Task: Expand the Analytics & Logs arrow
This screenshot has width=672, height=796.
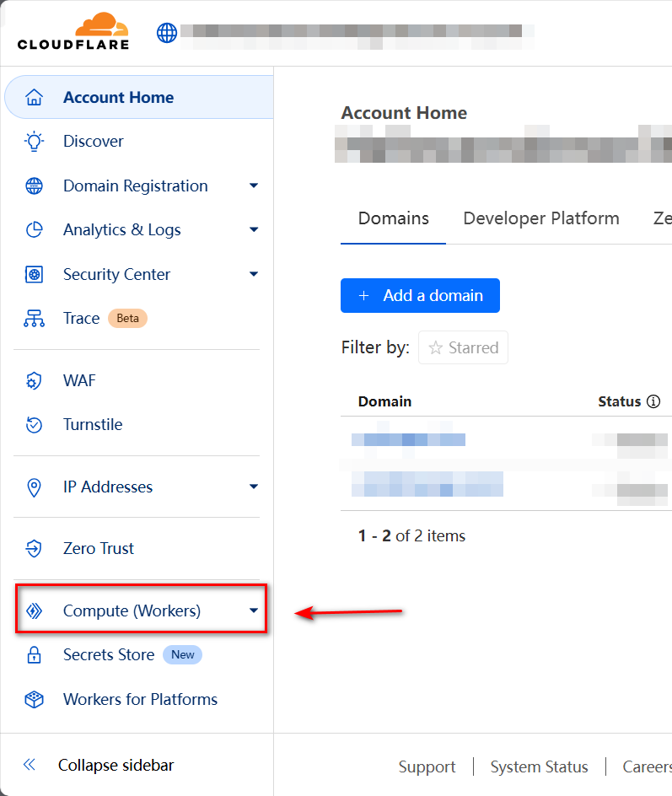Action: pyautogui.click(x=254, y=230)
